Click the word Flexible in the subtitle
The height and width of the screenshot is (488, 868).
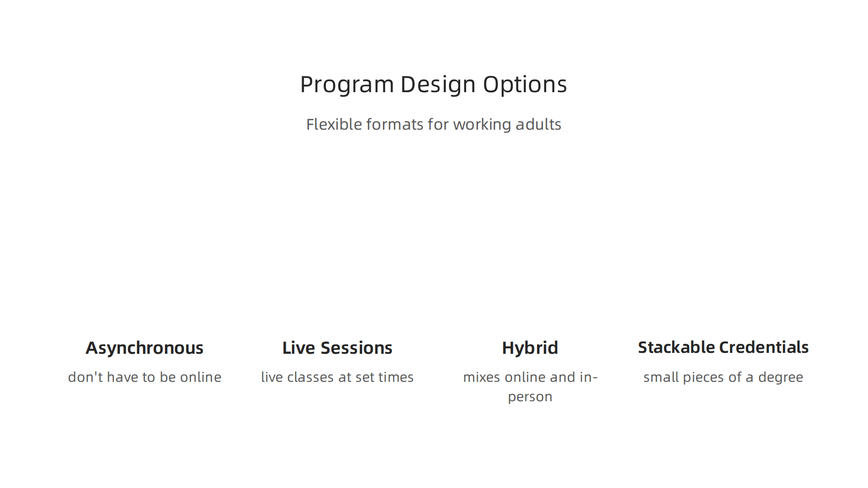(334, 124)
